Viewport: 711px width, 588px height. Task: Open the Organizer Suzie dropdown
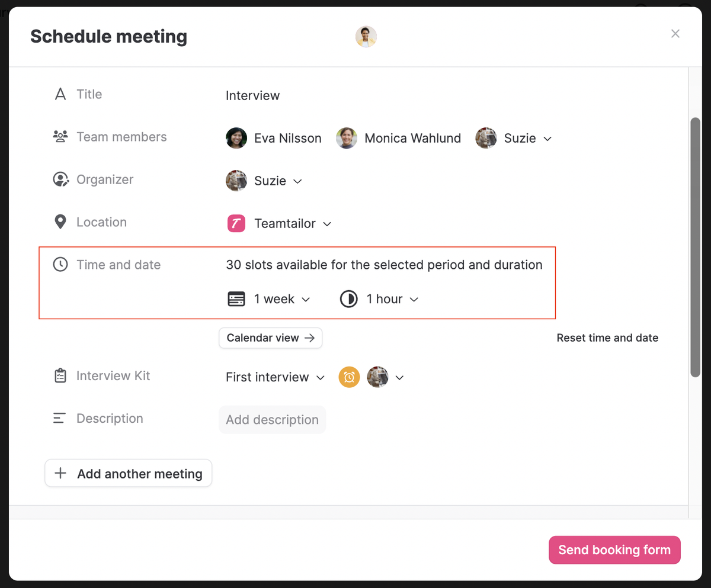pyautogui.click(x=297, y=181)
